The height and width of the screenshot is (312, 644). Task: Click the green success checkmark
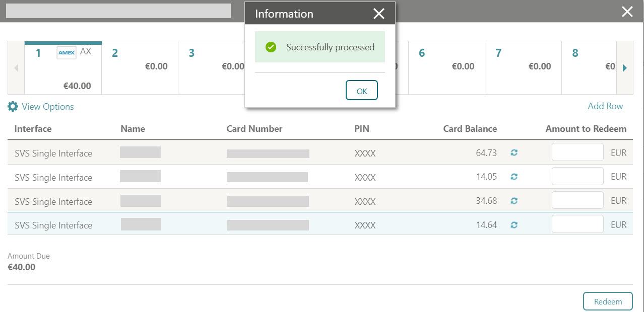(271, 46)
